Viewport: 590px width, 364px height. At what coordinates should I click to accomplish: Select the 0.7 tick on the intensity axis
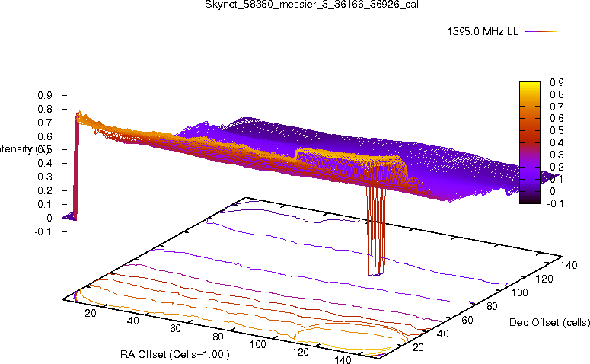tap(44, 123)
